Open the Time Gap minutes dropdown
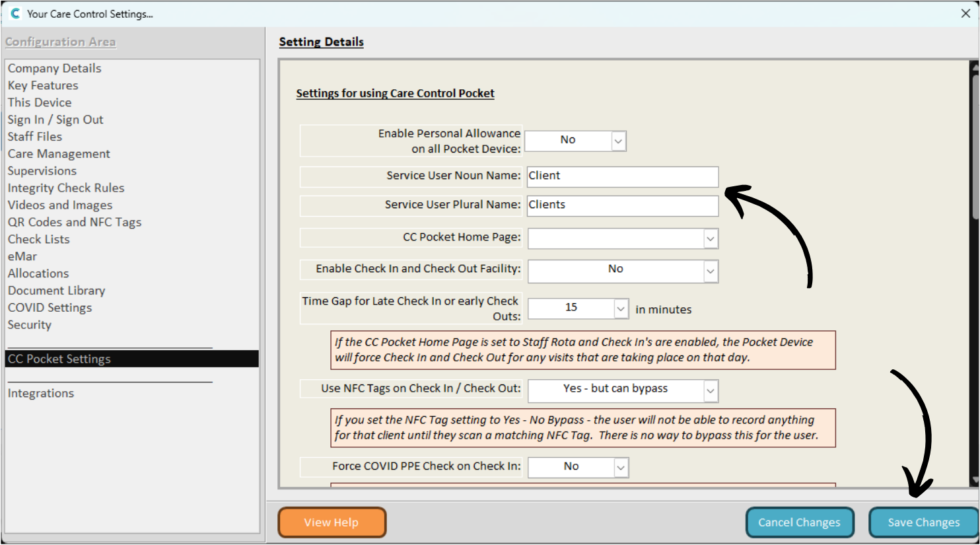The image size is (980, 545). tap(621, 309)
